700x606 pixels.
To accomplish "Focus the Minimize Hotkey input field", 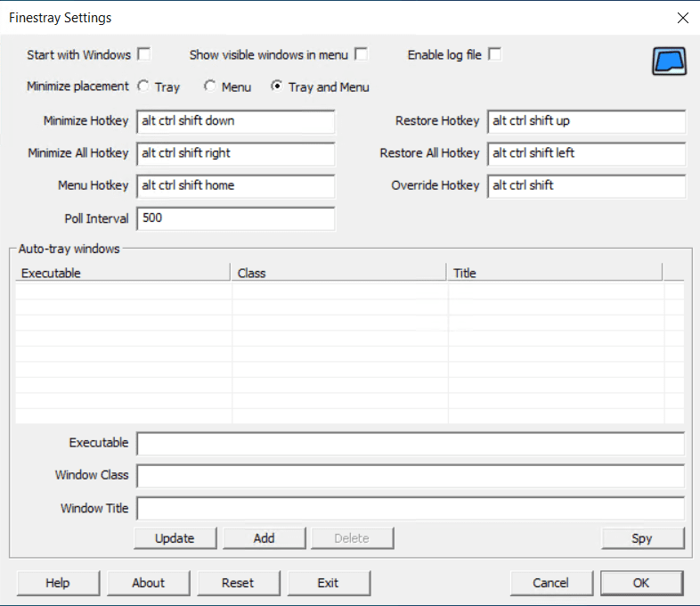I will (x=236, y=121).
